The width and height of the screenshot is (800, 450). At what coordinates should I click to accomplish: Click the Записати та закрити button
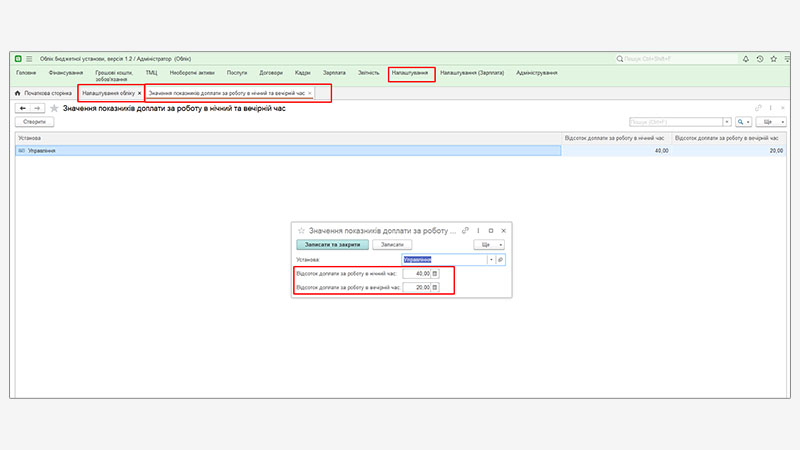333,244
